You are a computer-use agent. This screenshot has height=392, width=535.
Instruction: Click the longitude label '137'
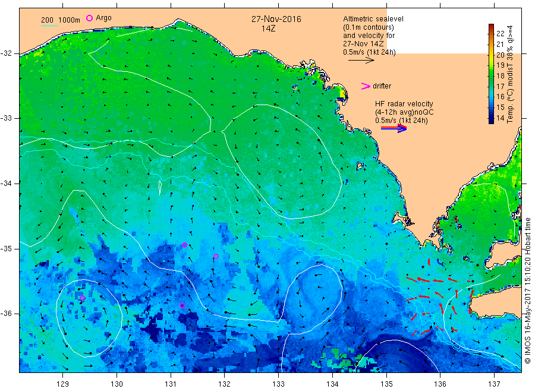pyautogui.click(x=495, y=384)
